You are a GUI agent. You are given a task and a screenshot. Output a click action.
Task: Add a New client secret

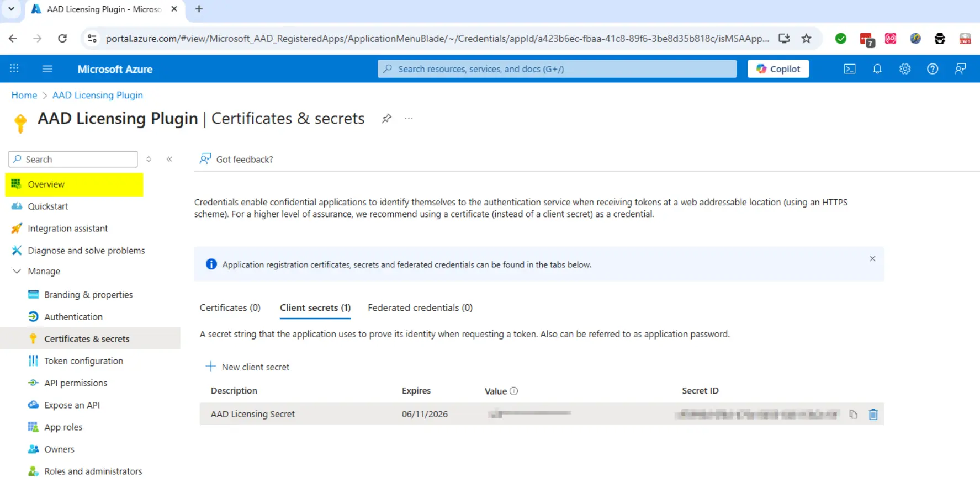[x=247, y=367]
